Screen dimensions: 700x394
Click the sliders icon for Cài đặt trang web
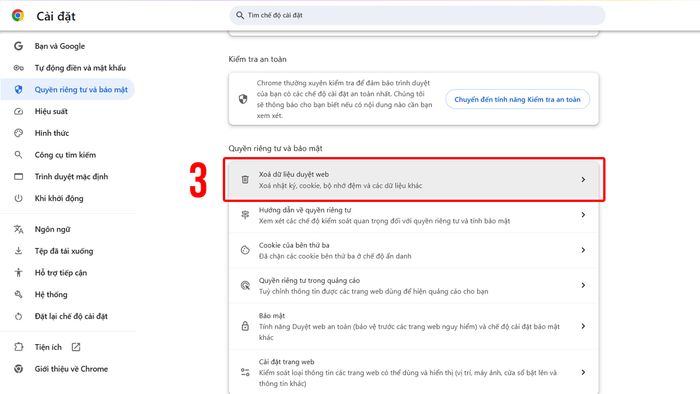coord(245,372)
